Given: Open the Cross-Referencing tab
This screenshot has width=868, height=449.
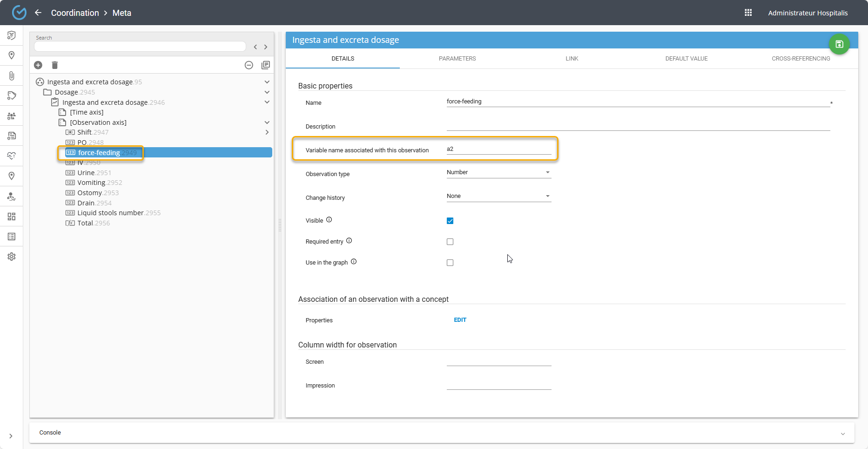Looking at the screenshot, I should [801, 59].
